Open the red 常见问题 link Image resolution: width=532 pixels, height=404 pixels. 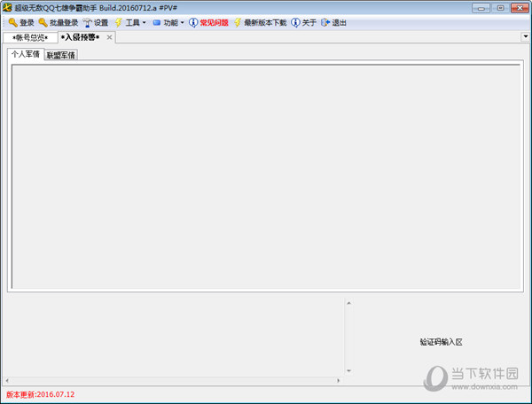click(x=214, y=23)
